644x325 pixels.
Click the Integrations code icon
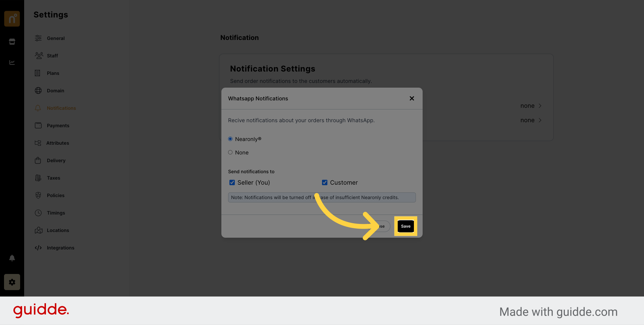(38, 248)
